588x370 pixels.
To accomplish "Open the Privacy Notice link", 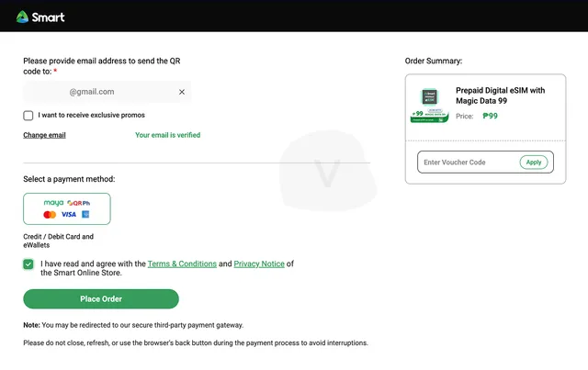I will pyautogui.click(x=259, y=263).
